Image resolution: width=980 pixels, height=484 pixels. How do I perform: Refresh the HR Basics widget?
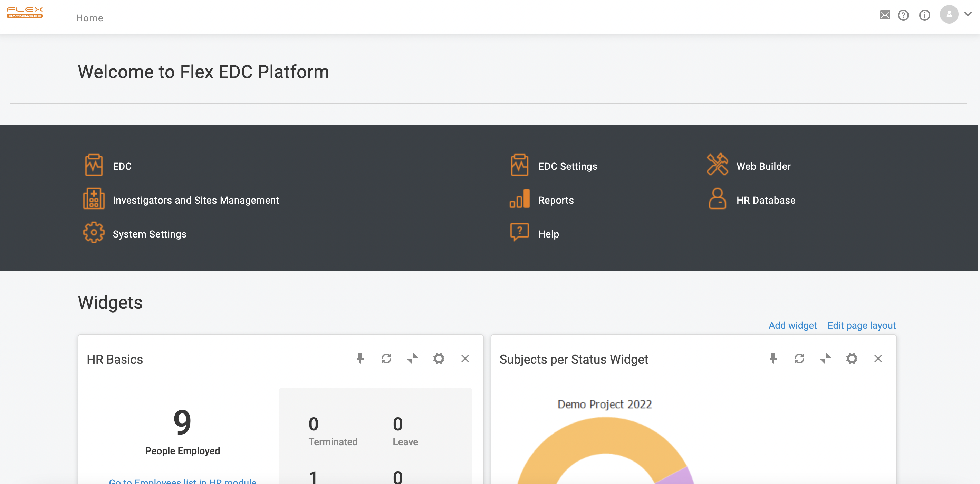[x=386, y=359]
